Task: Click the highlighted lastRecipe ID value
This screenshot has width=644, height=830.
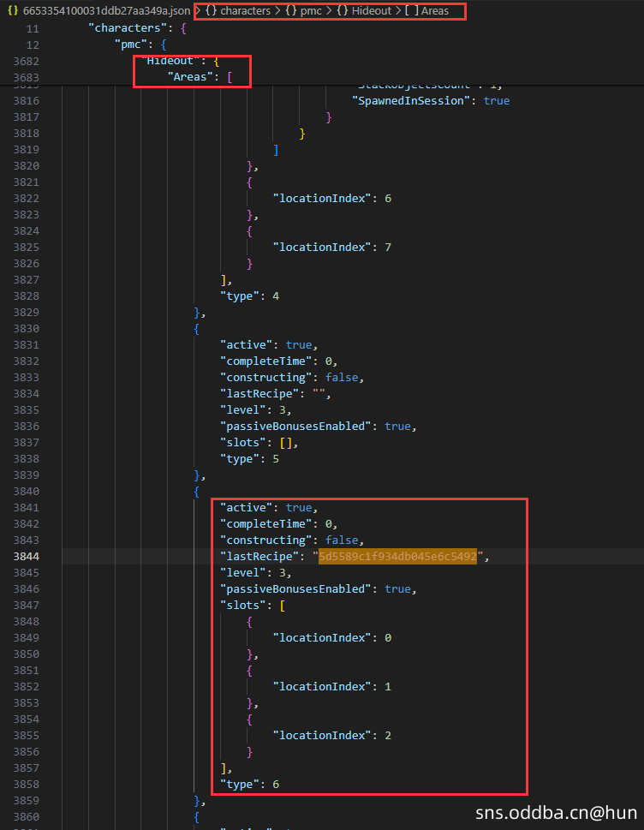Action: click(397, 557)
